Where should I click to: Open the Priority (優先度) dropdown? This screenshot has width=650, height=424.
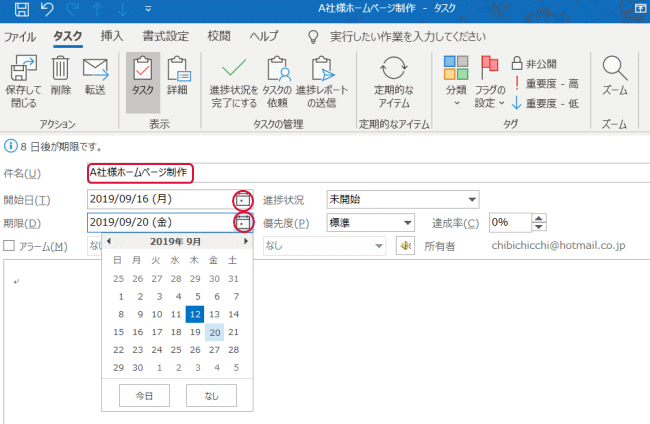pyautogui.click(x=407, y=223)
